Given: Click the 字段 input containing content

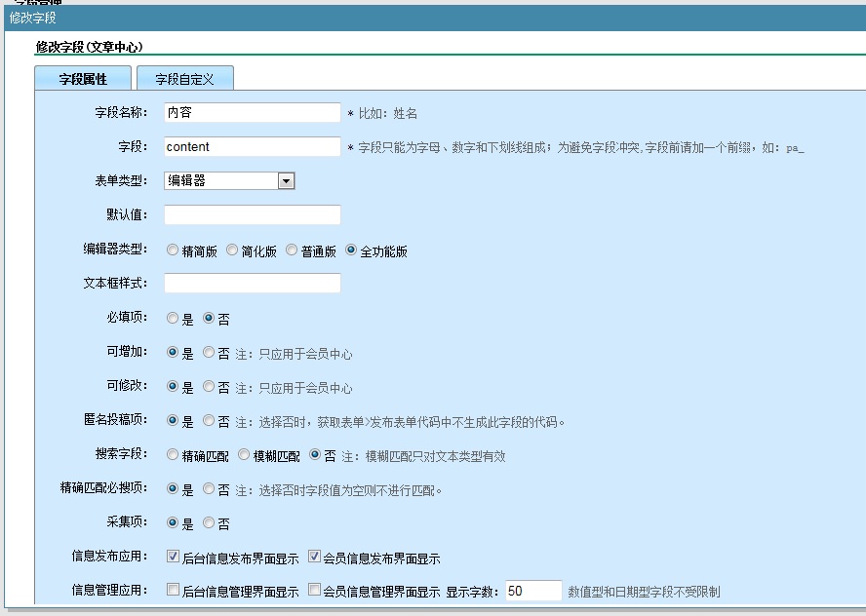Looking at the screenshot, I should click(x=252, y=147).
